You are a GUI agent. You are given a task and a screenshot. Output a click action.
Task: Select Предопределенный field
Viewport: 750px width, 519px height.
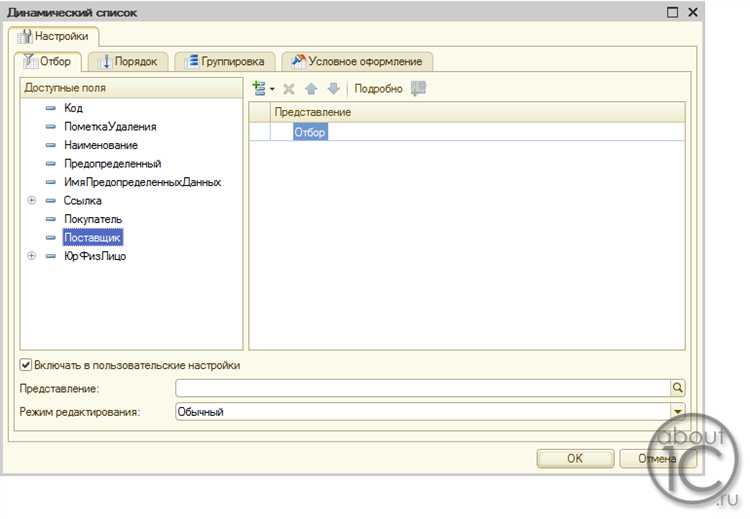point(112,164)
